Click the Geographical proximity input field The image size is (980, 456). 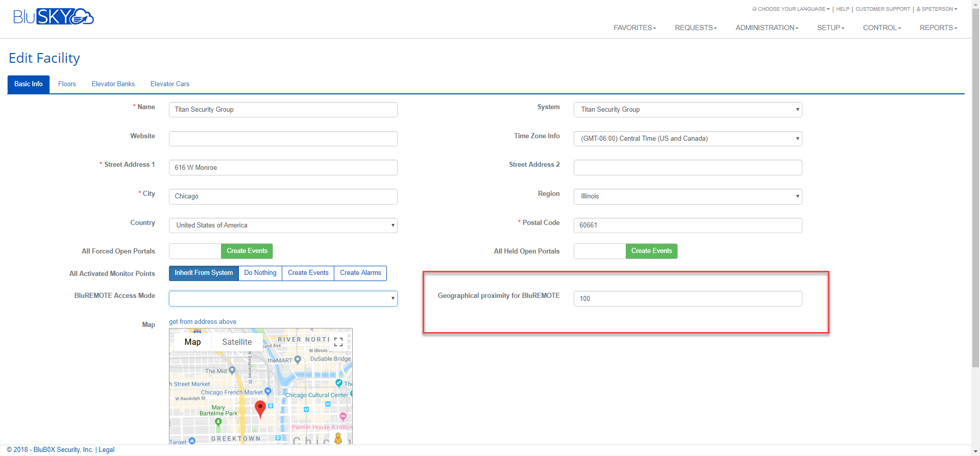click(688, 299)
